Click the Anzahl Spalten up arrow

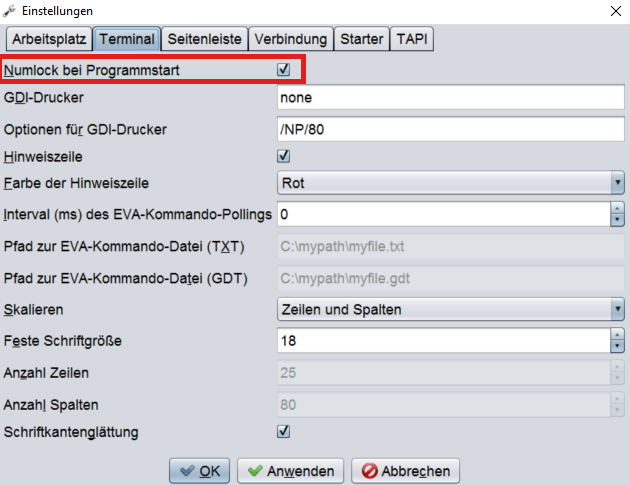point(617,399)
